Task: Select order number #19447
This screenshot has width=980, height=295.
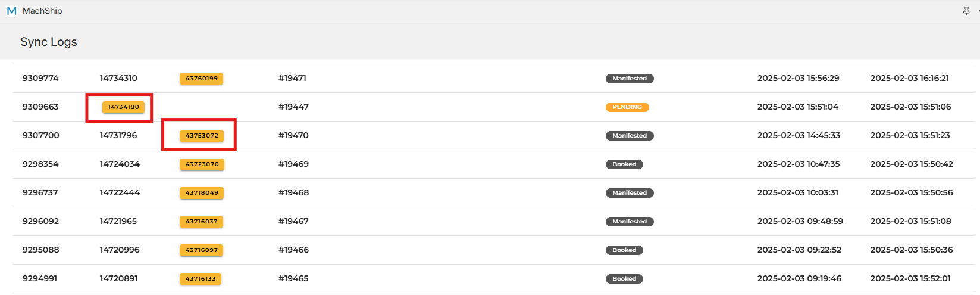Action: coord(293,107)
